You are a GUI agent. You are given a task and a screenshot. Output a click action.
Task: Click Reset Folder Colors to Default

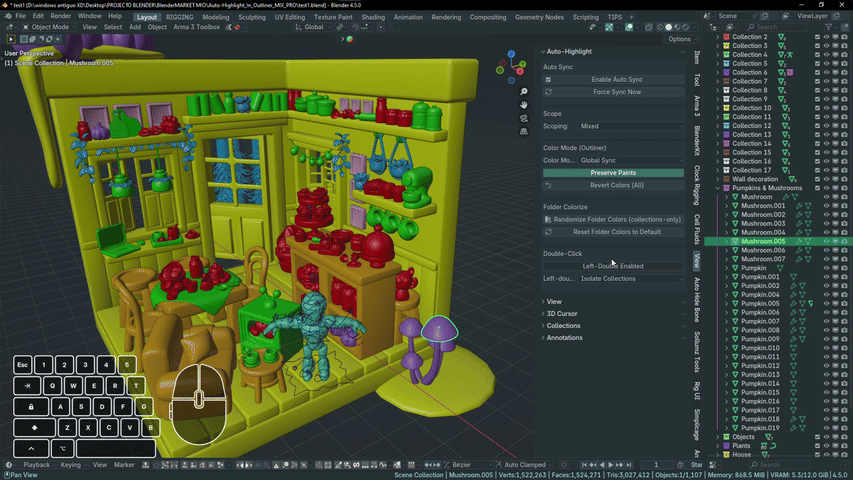pos(613,232)
